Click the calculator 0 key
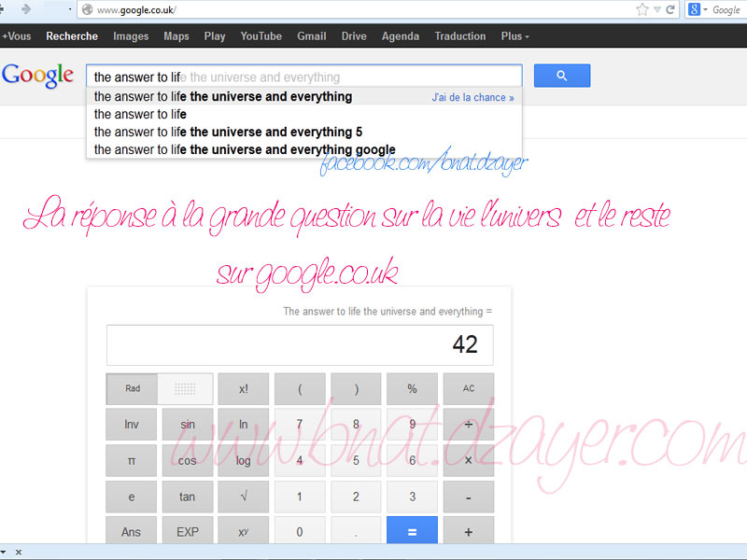This screenshot has height=560, width=747. coord(300,530)
